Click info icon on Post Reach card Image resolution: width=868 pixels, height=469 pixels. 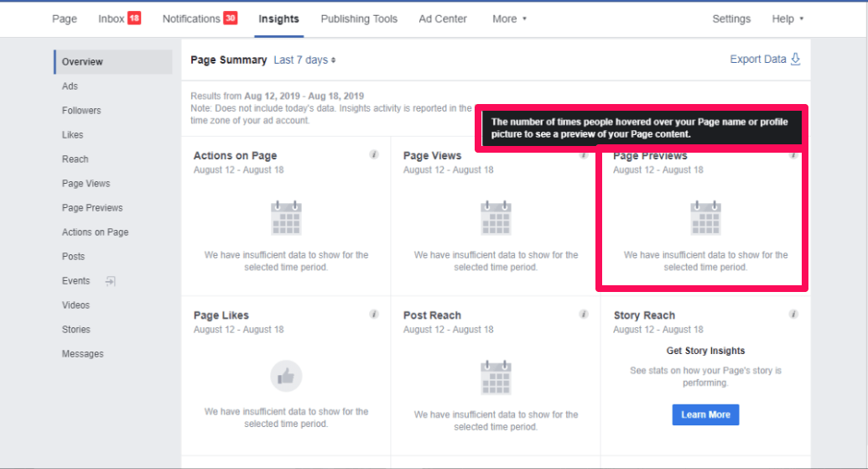click(x=584, y=315)
